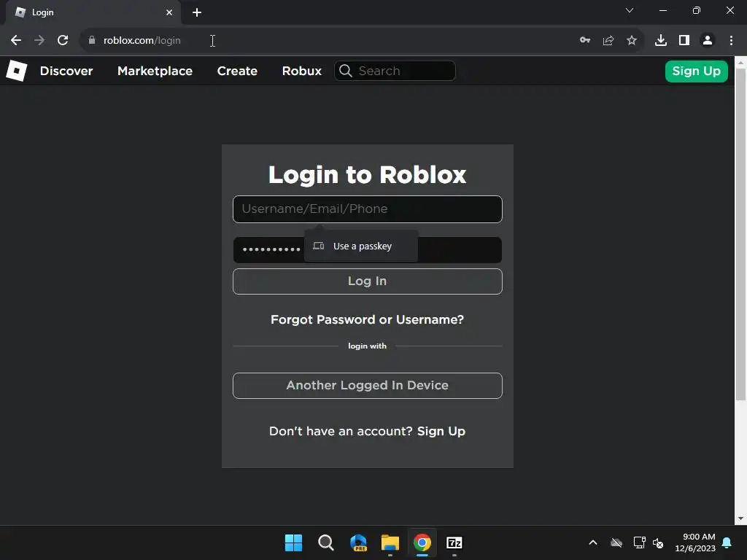Image resolution: width=747 pixels, height=560 pixels.
Task: Click the share page icon
Action: (608, 41)
